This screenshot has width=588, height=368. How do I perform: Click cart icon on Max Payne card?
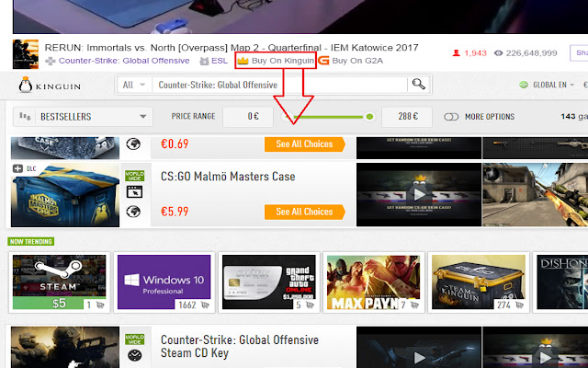click(414, 305)
